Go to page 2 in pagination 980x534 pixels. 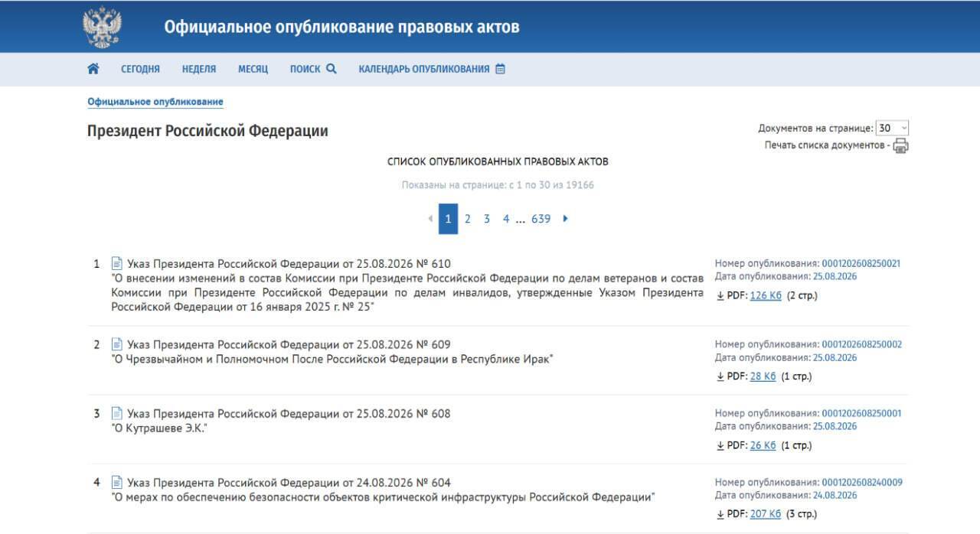coord(467,219)
